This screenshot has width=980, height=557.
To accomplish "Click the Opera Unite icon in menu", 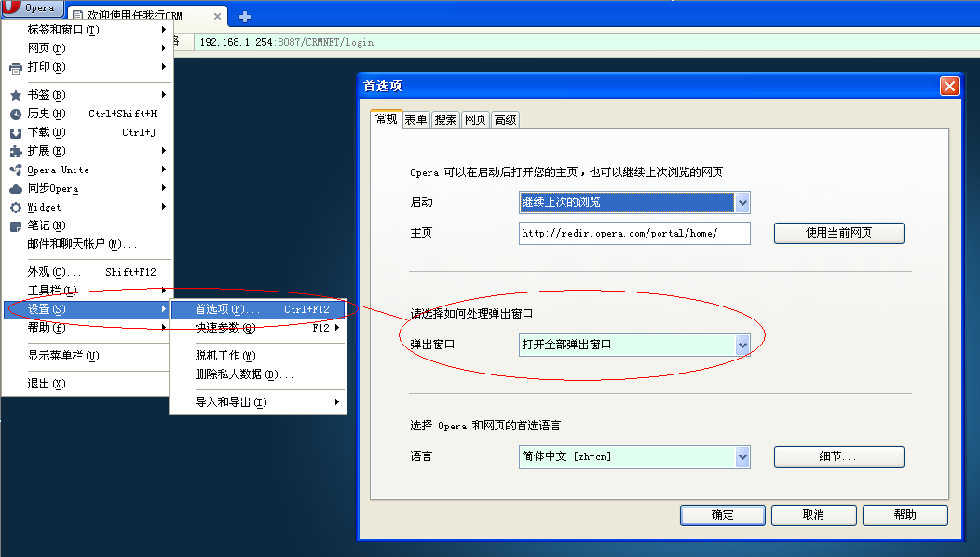I will [16, 170].
